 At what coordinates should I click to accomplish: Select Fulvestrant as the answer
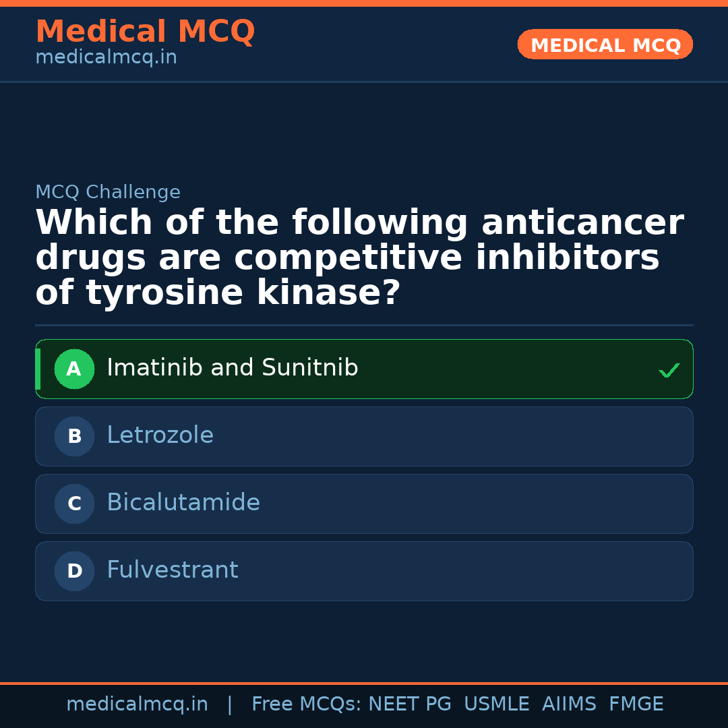click(x=173, y=570)
